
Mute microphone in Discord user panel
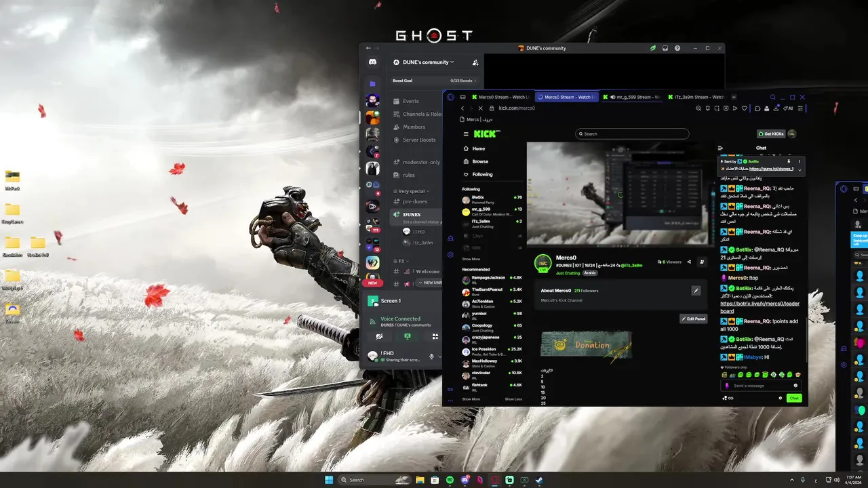click(x=431, y=356)
